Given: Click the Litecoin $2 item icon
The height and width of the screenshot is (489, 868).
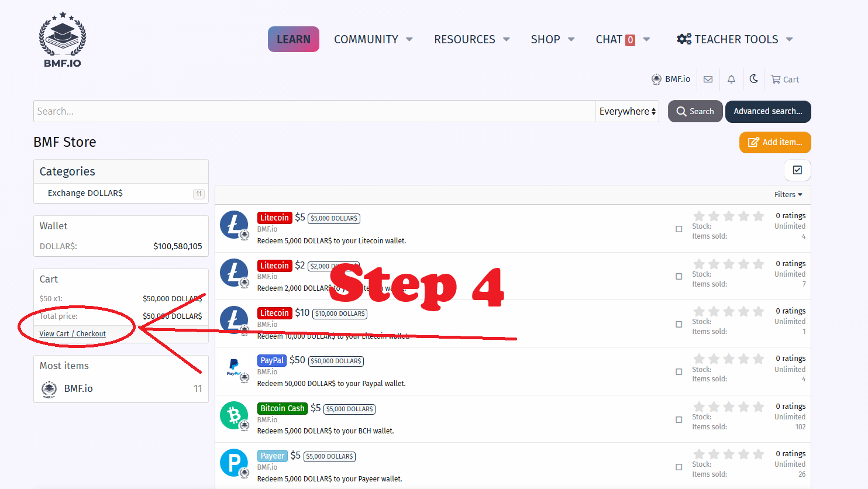Looking at the screenshot, I should (x=234, y=273).
